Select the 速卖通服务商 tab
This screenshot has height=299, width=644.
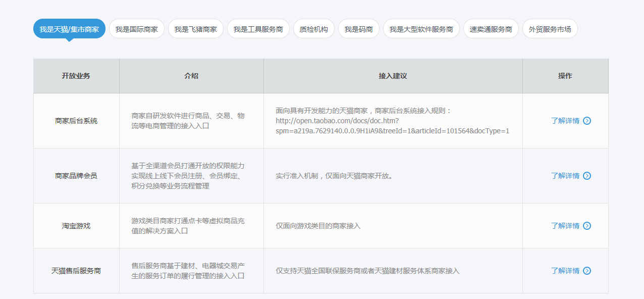(491, 29)
